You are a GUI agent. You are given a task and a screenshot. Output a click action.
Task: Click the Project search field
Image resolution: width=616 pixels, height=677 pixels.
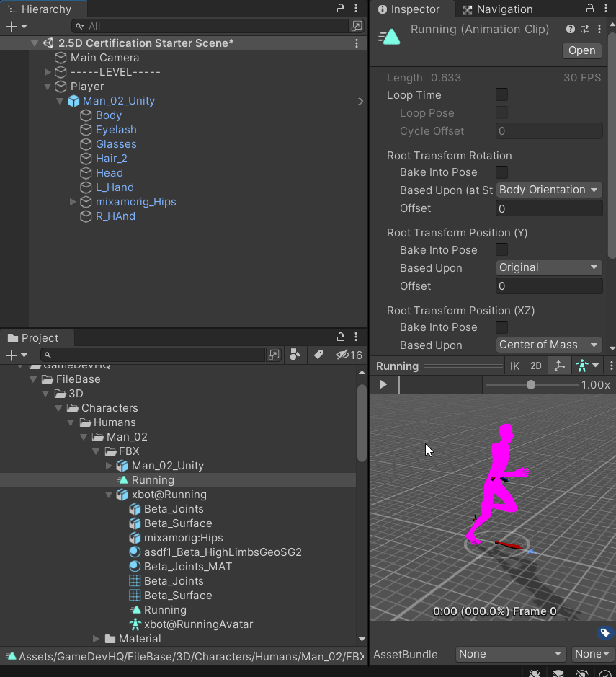(x=153, y=355)
